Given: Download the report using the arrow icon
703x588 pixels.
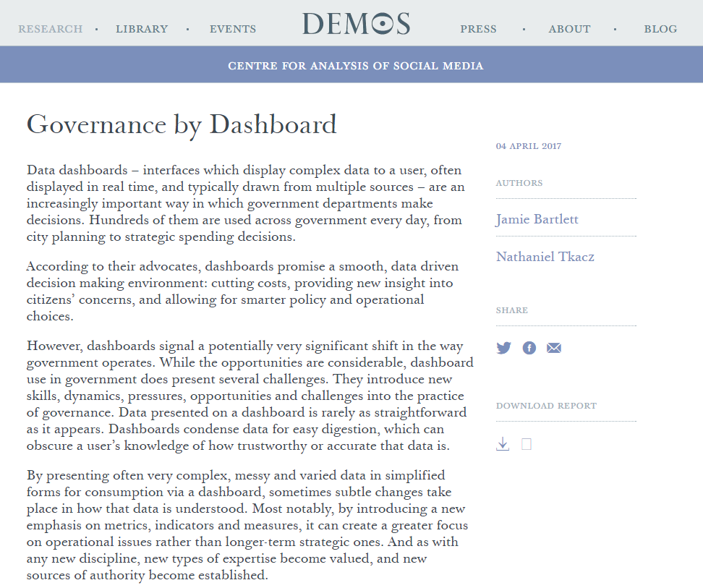Looking at the screenshot, I should [503, 444].
